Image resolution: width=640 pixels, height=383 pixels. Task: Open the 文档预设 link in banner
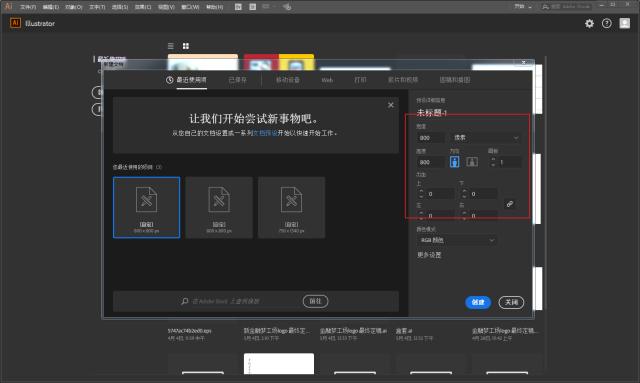pos(265,133)
